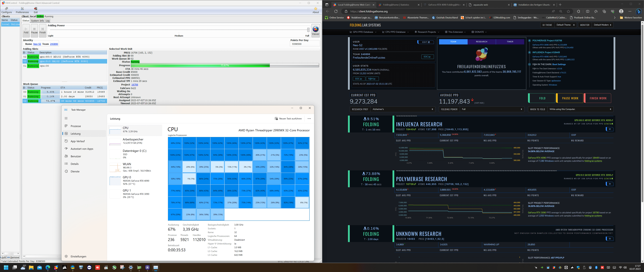Open TeamViewer from taskbar
The image size is (644, 272).
tap(89, 267)
